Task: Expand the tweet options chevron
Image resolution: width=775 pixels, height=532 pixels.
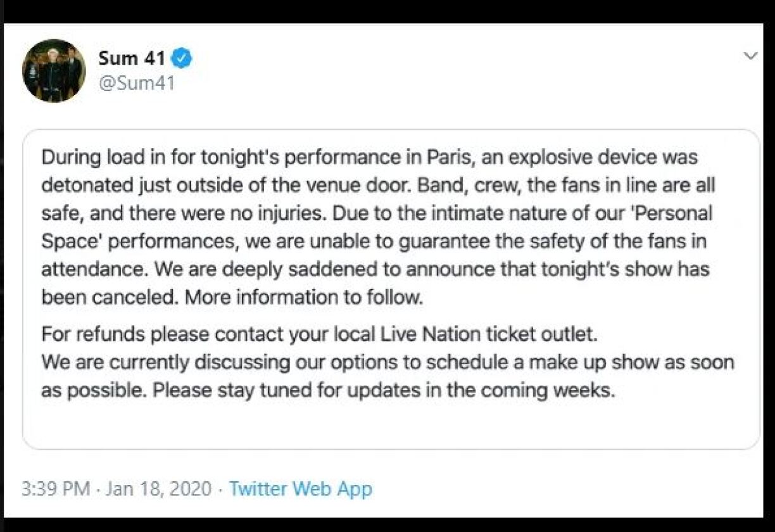Action: [x=750, y=56]
